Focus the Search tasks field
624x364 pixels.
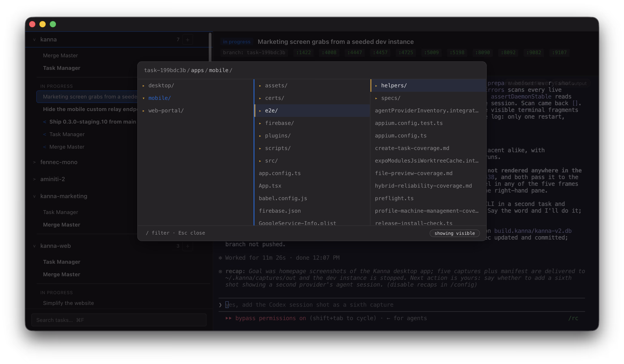(x=119, y=320)
